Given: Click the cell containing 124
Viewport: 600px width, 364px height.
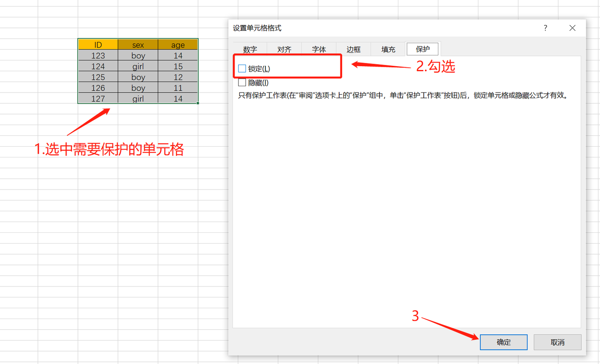Looking at the screenshot, I should [x=98, y=66].
